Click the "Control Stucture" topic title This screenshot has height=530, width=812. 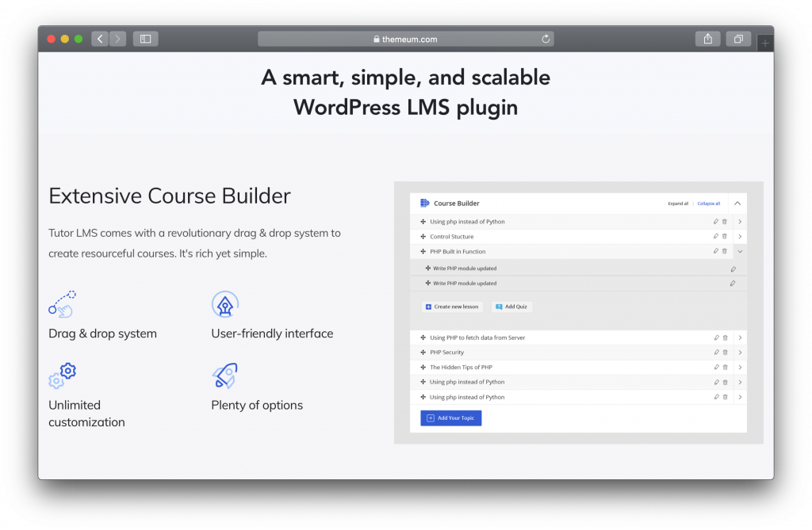451,237
